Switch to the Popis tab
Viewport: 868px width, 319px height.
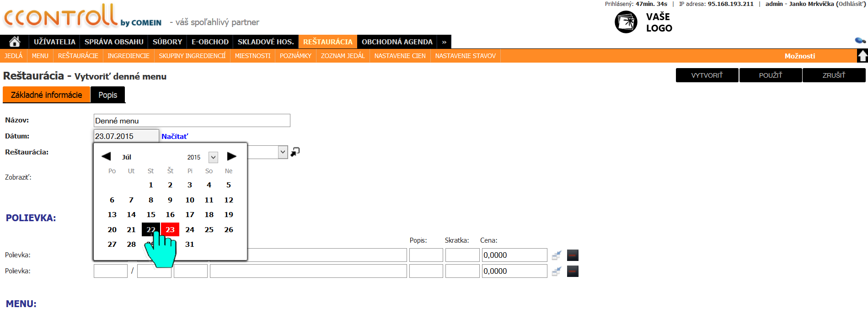108,95
